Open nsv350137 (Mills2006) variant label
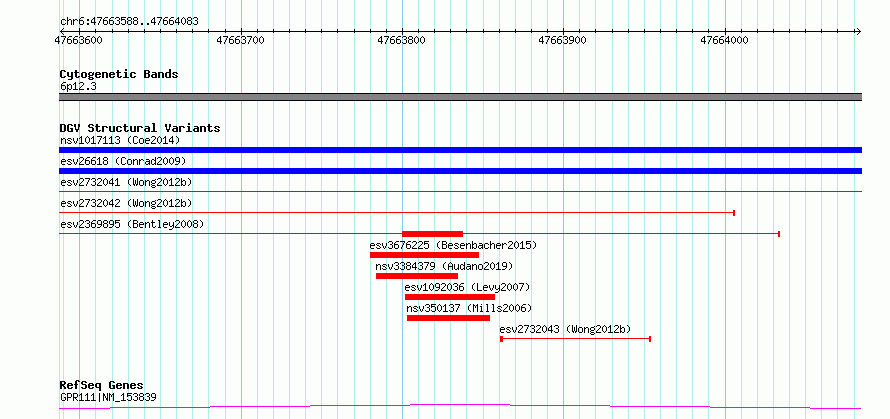 [x=469, y=308]
